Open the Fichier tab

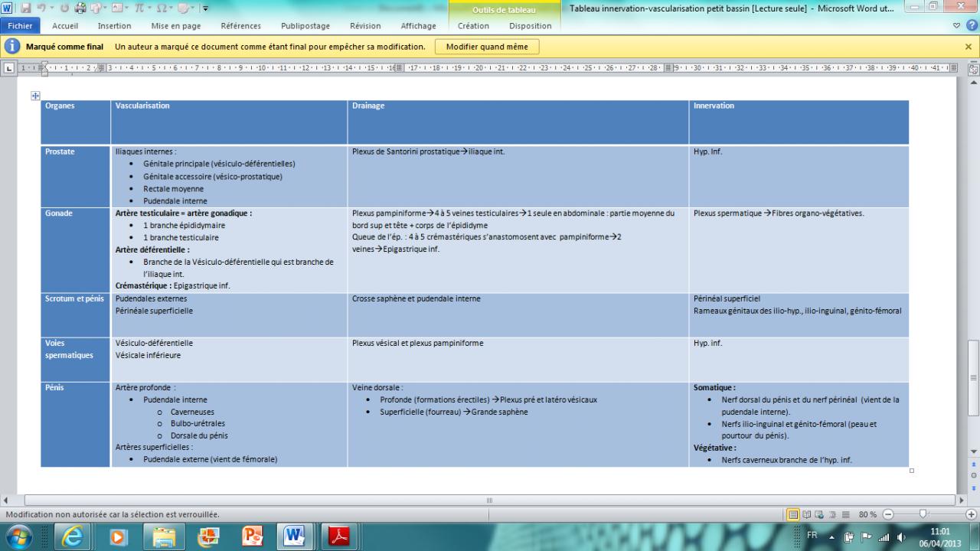click(x=20, y=26)
